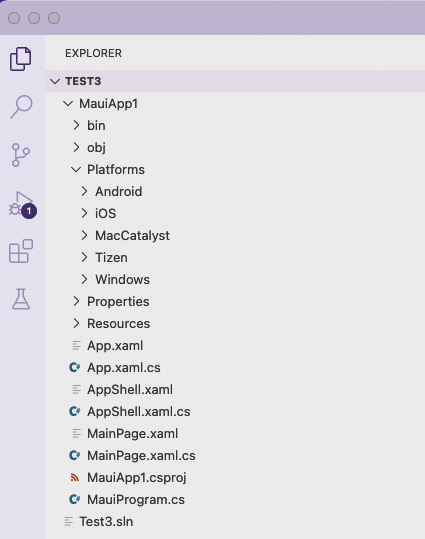The image size is (425, 539).
Task: Expand the MacCatalyst folder
Action: coord(235,235)
